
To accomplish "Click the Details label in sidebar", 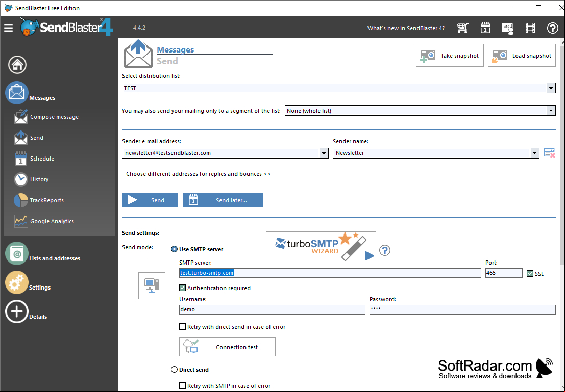I will click(38, 317).
